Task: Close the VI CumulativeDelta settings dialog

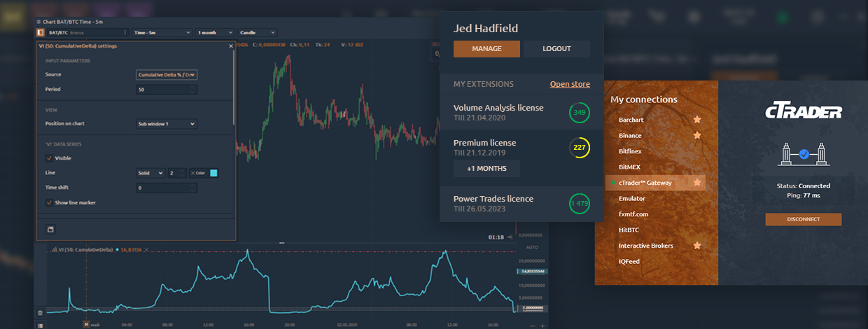Action: coord(231,45)
